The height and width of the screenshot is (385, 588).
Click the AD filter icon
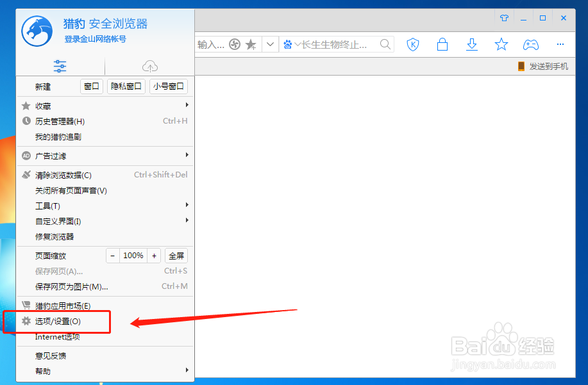click(26, 156)
